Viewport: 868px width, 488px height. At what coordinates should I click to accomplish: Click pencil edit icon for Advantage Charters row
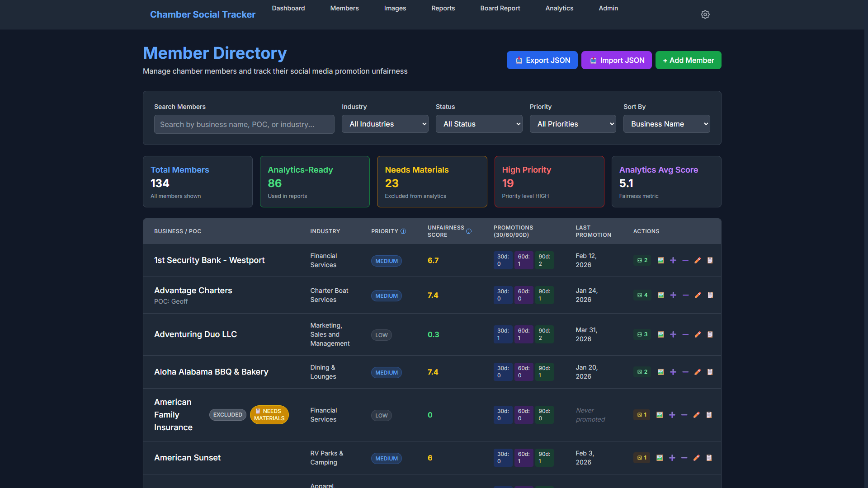698,295
